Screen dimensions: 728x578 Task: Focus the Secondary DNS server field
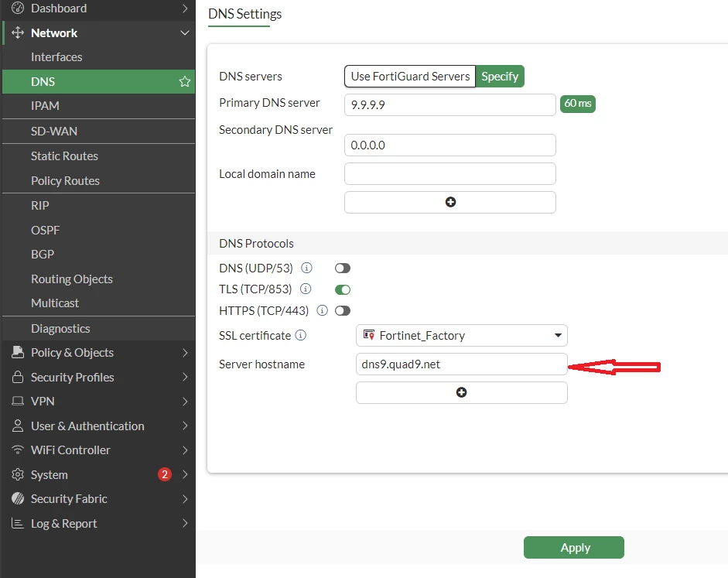(450, 145)
